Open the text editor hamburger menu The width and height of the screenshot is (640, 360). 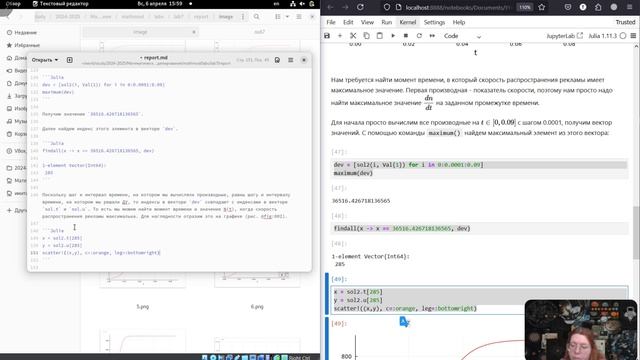[291, 60]
